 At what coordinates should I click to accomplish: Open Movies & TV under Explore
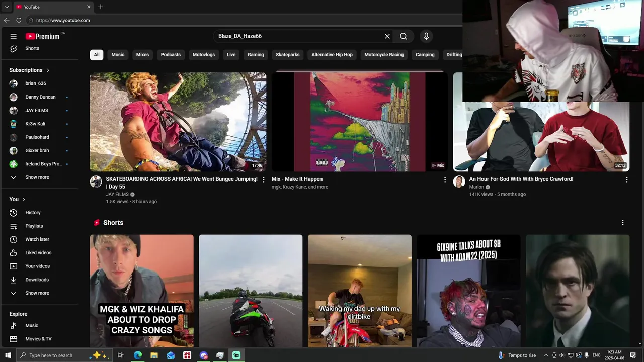39,339
